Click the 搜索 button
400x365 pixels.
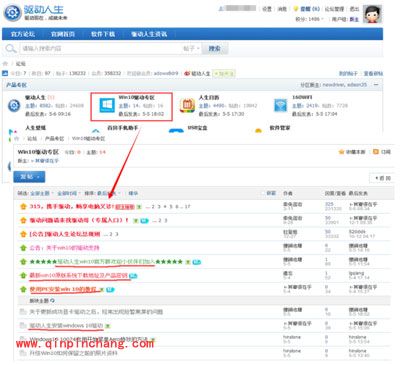[x=215, y=49]
